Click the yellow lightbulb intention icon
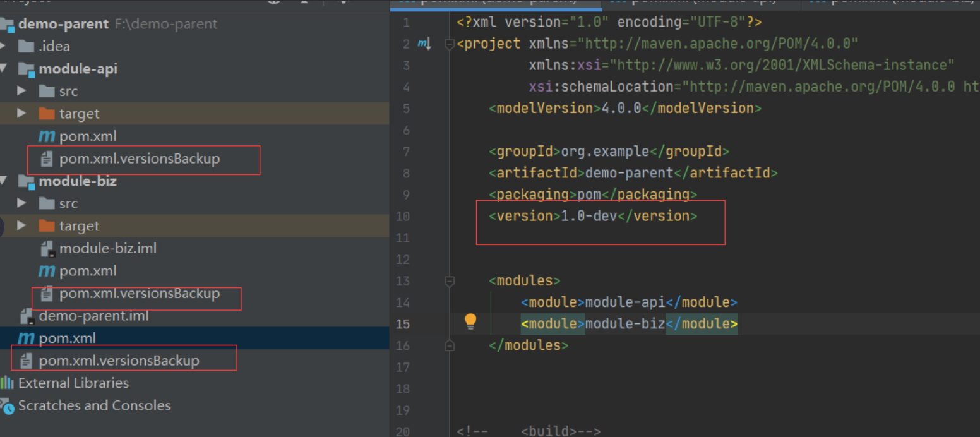 470,321
